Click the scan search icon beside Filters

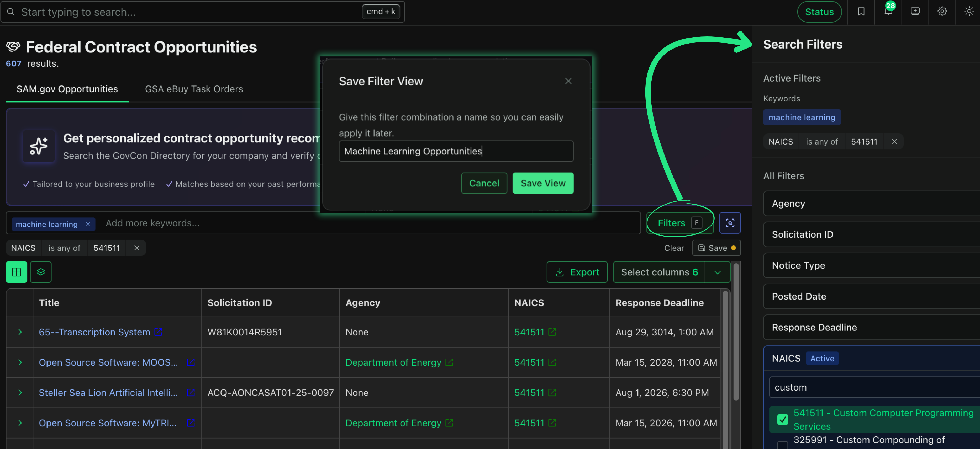730,223
